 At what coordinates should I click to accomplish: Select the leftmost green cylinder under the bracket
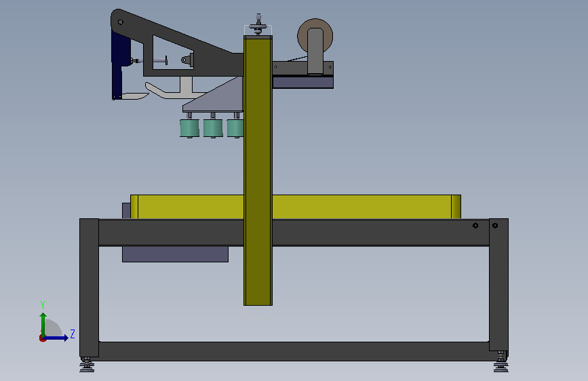pyautogui.click(x=189, y=128)
